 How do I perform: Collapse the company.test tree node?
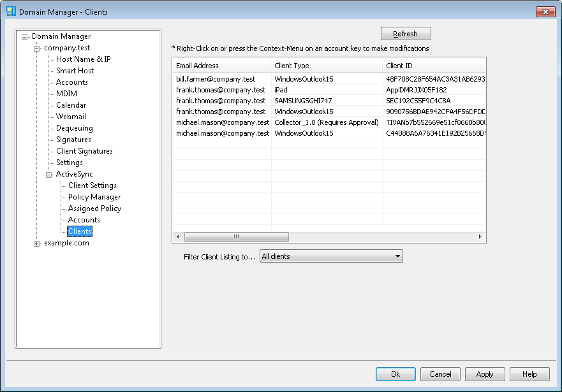[37, 48]
